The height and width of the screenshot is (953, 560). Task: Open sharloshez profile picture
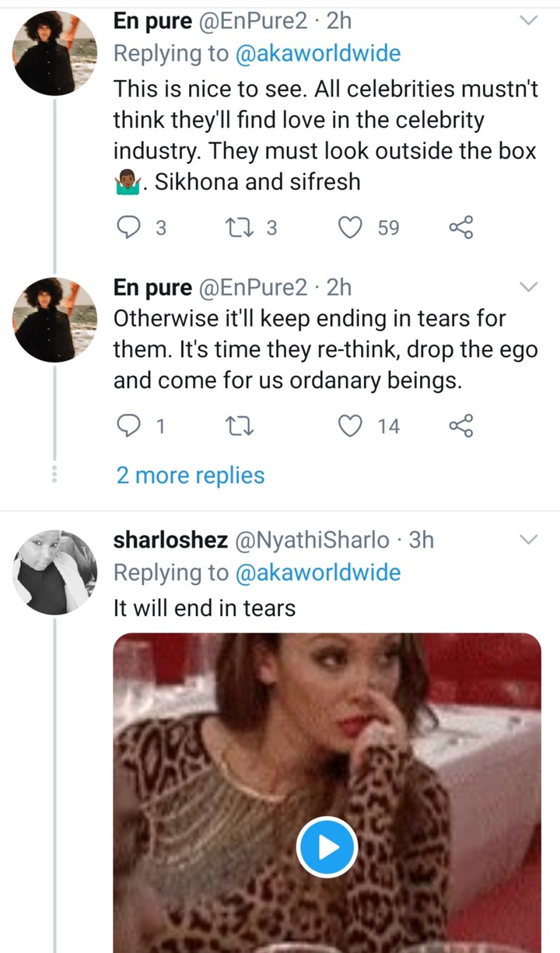(54, 573)
